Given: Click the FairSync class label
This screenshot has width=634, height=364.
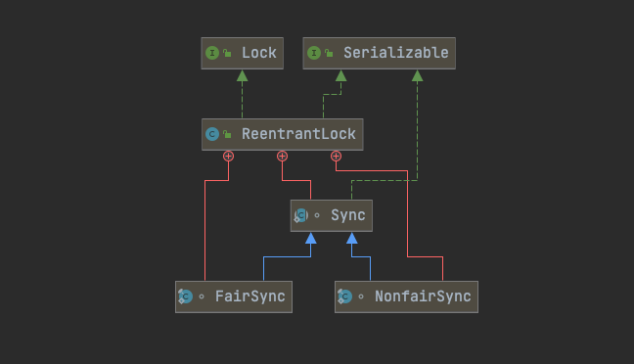Looking at the screenshot, I should click(x=249, y=296).
